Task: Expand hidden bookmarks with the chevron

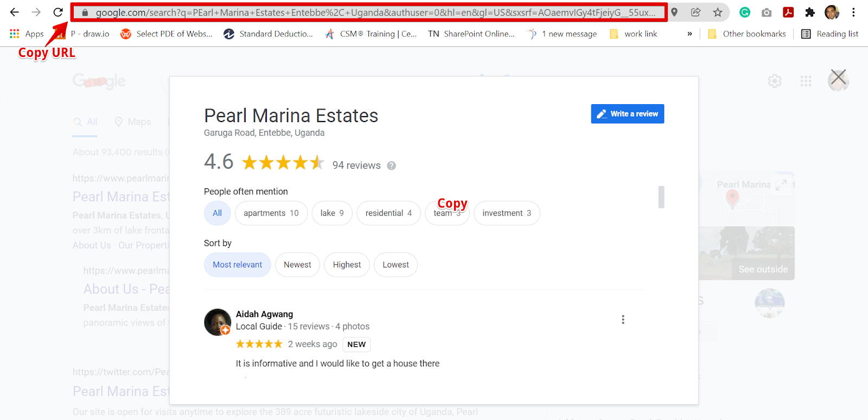Action: click(x=690, y=34)
